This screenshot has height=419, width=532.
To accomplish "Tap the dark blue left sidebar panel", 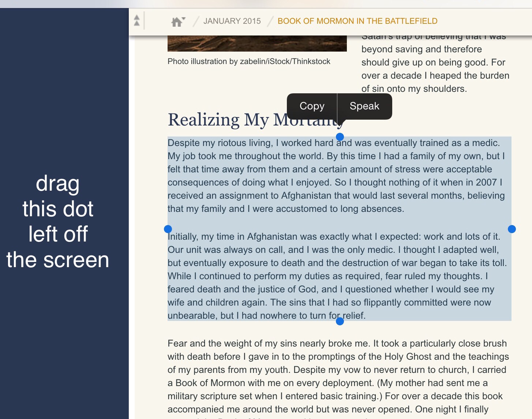I will pyautogui.click(x=64, y=213).
